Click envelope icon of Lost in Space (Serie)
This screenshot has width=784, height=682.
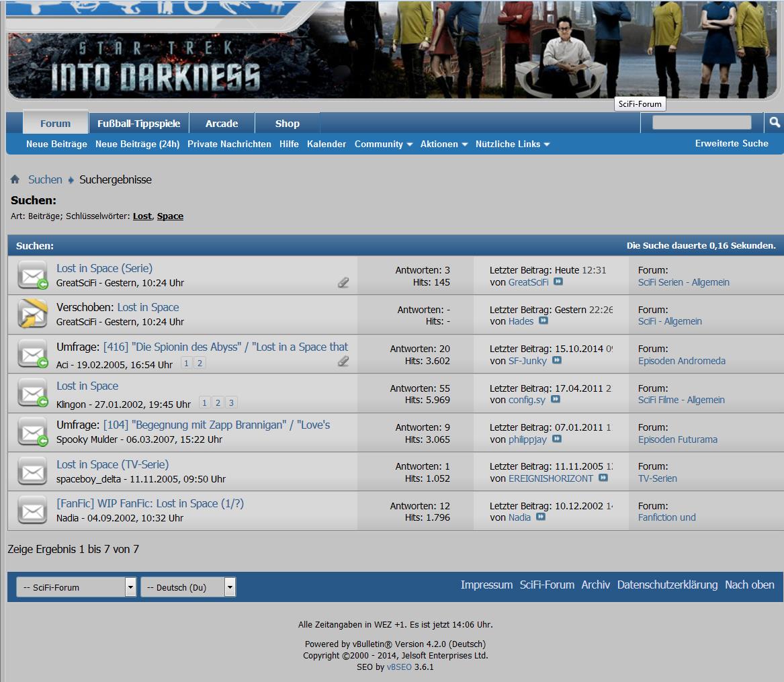pos(32,275)
